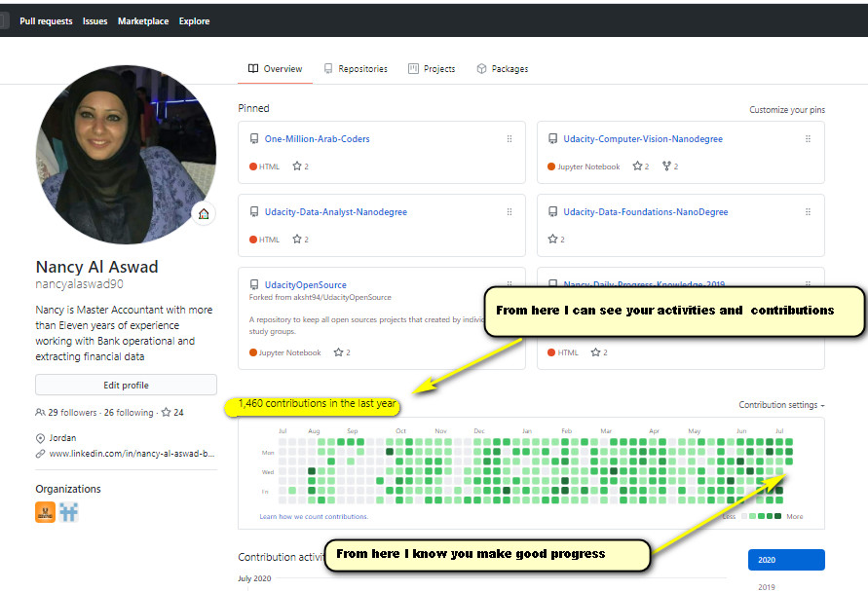Click the Edit profile button
The width and height of the screenshot is (868, 591).
(126, 384)
